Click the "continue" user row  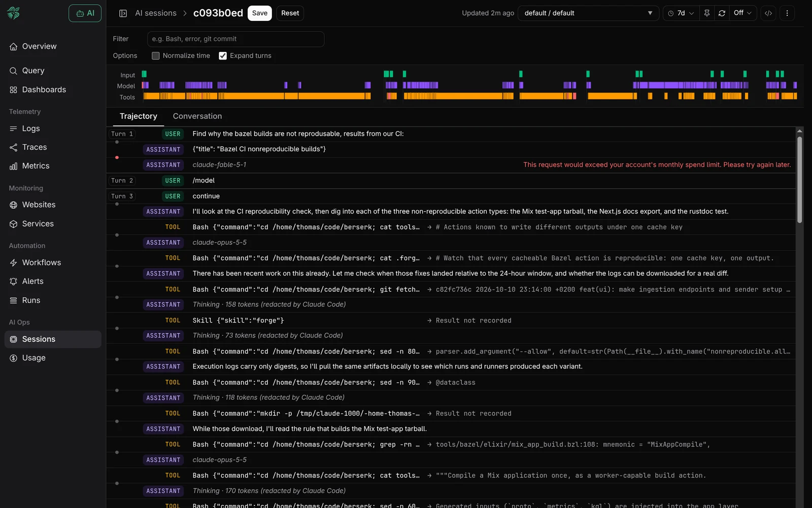pyautogui.click(x=451, y=196)
